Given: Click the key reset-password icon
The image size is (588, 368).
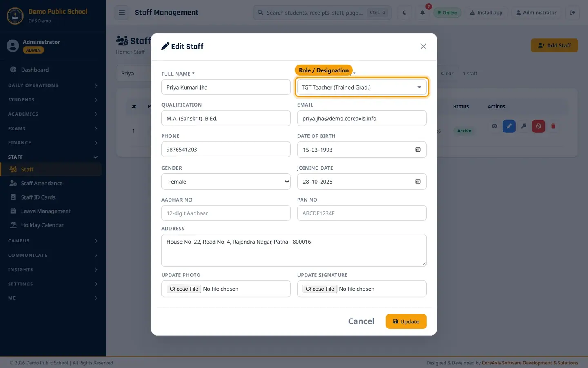Looking at the screenshot, I should click(524, 126).
